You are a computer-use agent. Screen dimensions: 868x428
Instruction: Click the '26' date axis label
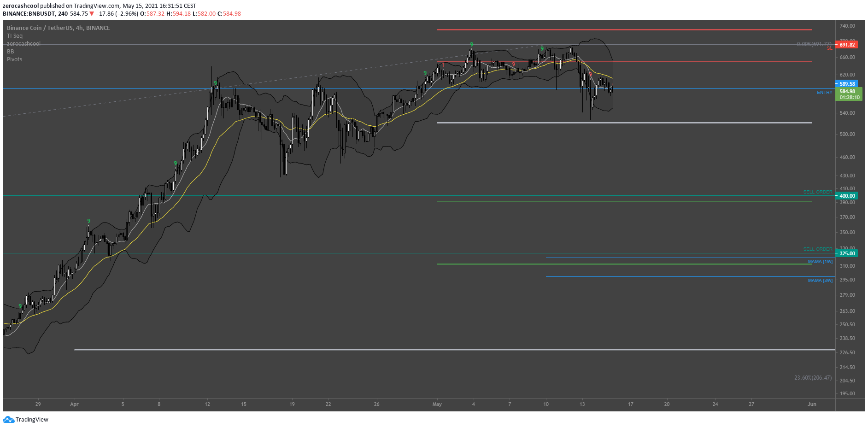(376, 404)
